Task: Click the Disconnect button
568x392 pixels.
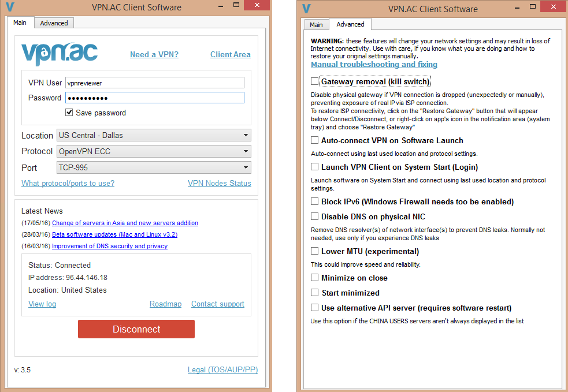Action: (136, 329)
